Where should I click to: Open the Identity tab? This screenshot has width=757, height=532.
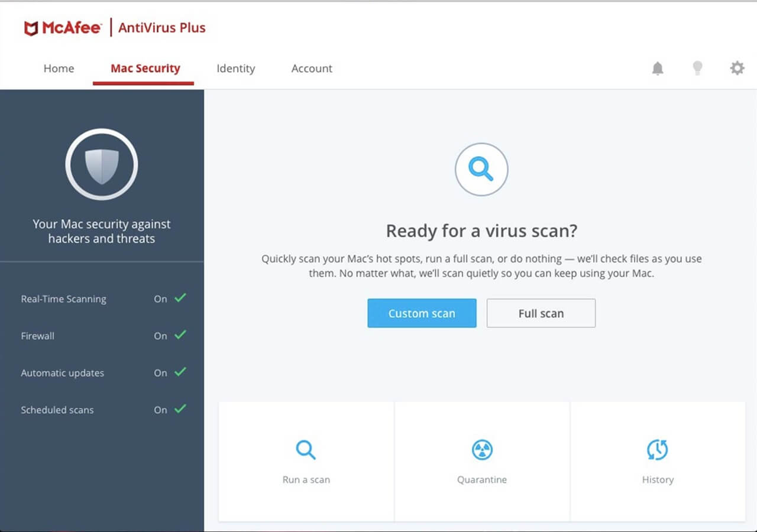(x=235, y=69)
